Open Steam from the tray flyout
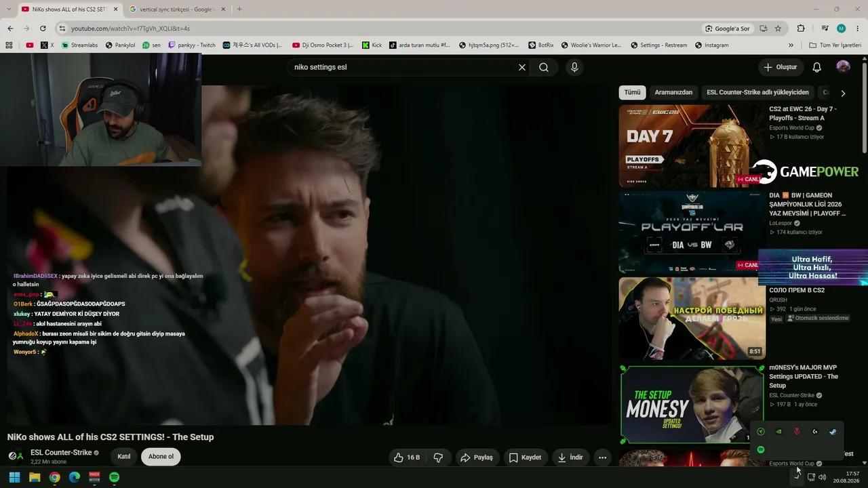The image size is (868, 488). click(833, 432)
